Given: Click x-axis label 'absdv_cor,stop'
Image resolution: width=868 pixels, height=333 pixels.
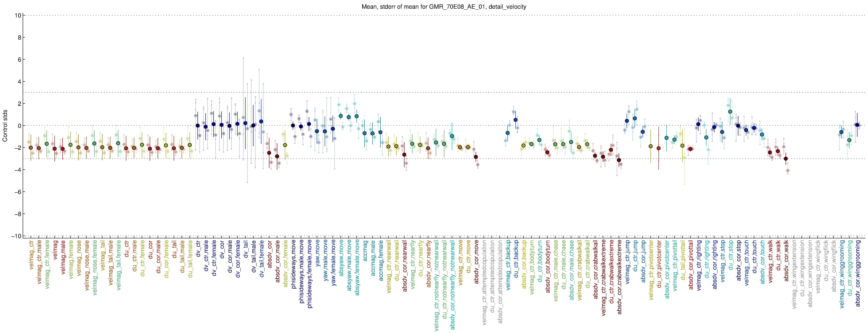Looking at the screenshot, I should (x=738, y=261).
